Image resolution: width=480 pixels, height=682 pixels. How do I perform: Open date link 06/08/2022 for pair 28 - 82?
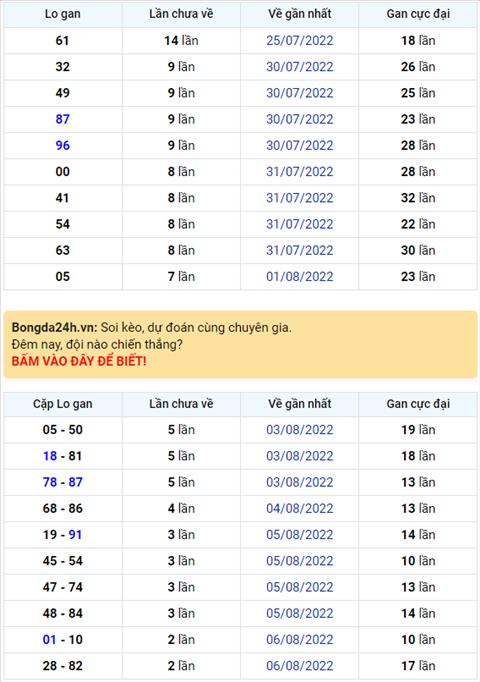coord(300,666)
